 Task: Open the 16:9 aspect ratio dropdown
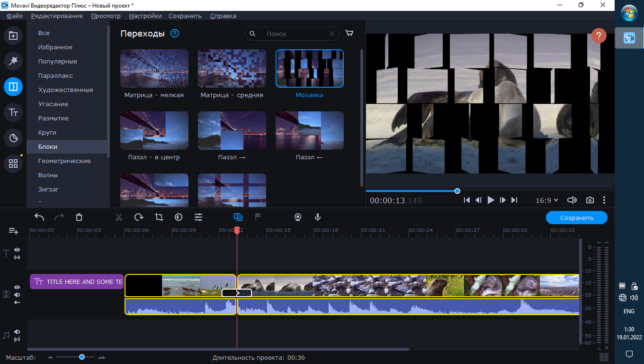click(x=546, y=200)
